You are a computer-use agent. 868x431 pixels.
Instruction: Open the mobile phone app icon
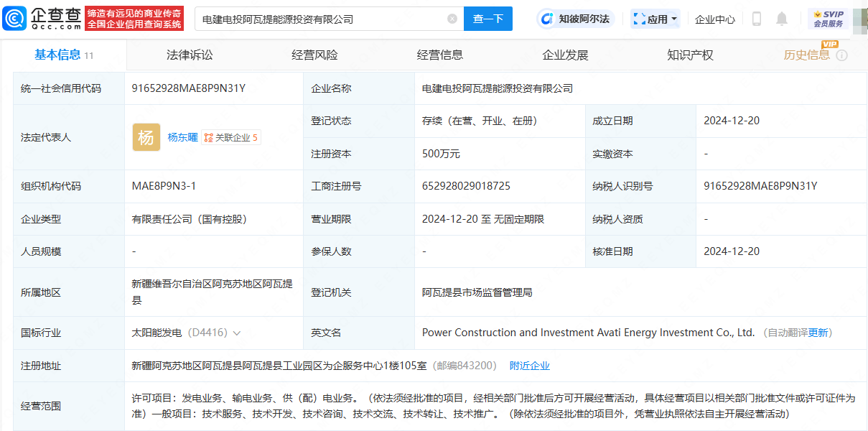pos(756,19)
